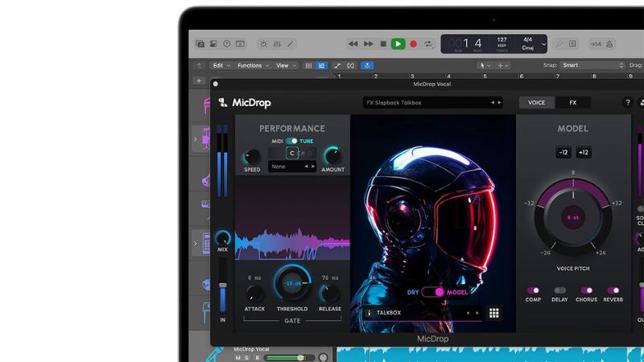Image resolution: width=644 pixels, height=362 pixels.
Task: Click the -12 pitch shift button
Action: tap(563, 153)
